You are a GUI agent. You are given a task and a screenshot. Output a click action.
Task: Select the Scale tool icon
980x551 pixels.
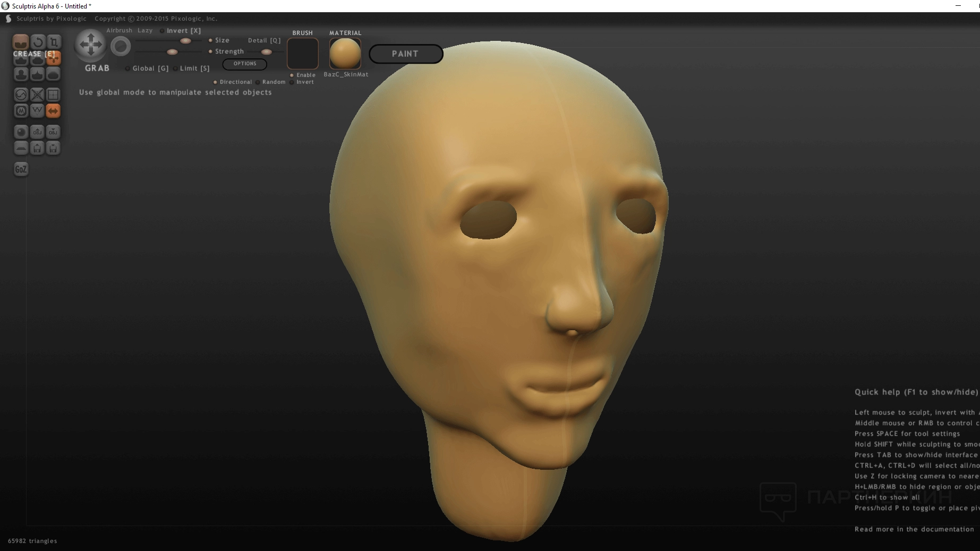click(x=54, y=42)
